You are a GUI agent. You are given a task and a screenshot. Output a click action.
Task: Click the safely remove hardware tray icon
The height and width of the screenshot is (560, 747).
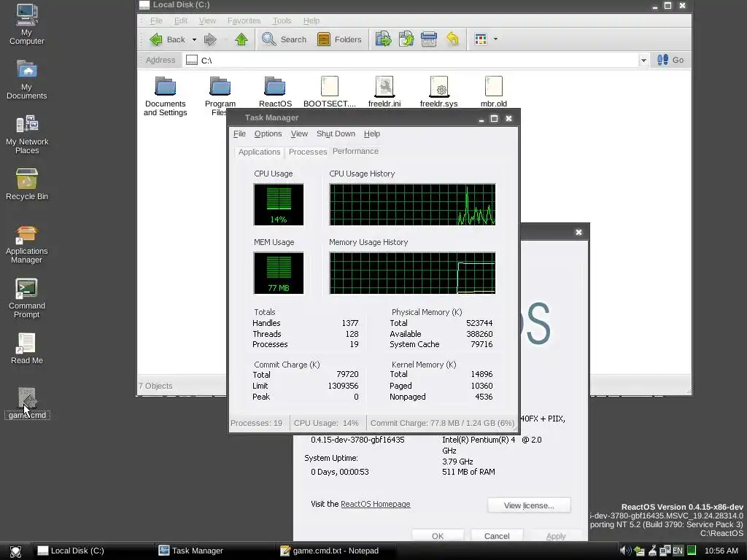tap(639, 551)
